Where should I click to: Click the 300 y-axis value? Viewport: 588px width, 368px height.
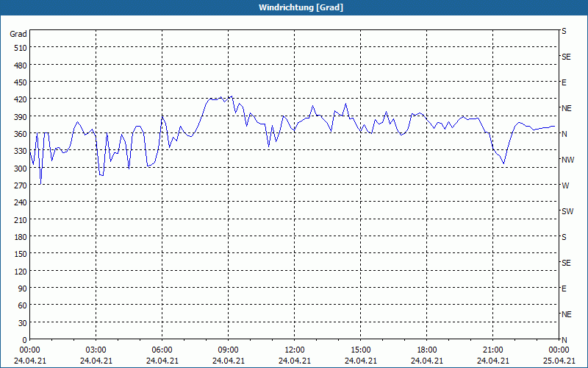21,169
